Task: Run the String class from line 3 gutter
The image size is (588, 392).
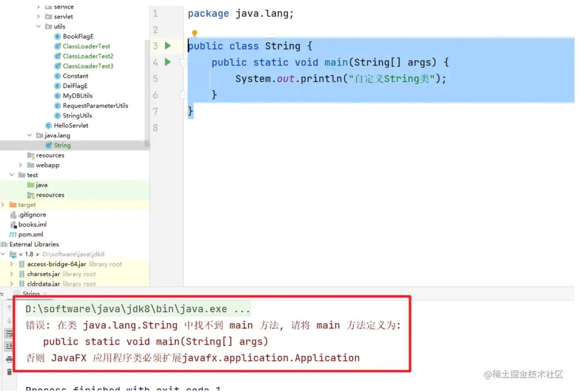Action: click(168, 45)
